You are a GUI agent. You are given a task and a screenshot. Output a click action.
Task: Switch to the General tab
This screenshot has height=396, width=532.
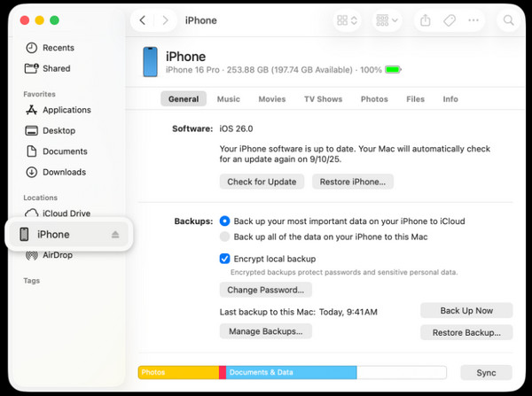coord(184,99)
